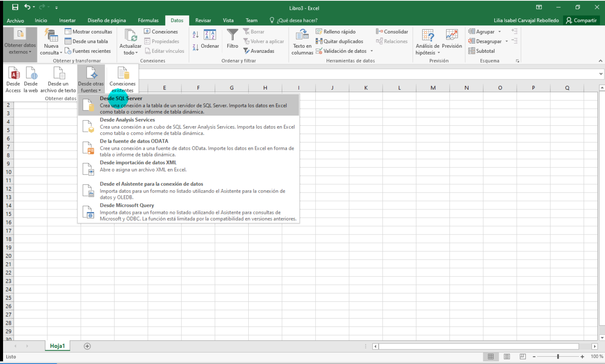Switch to the Inicio tab

pyautogui.click(x=41, y=21)
